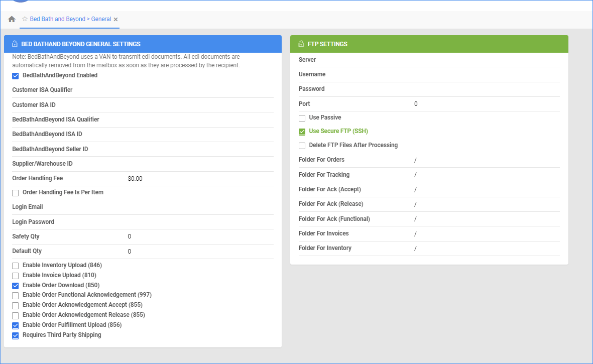Click the Folder For Orders field

pos(477,159)
